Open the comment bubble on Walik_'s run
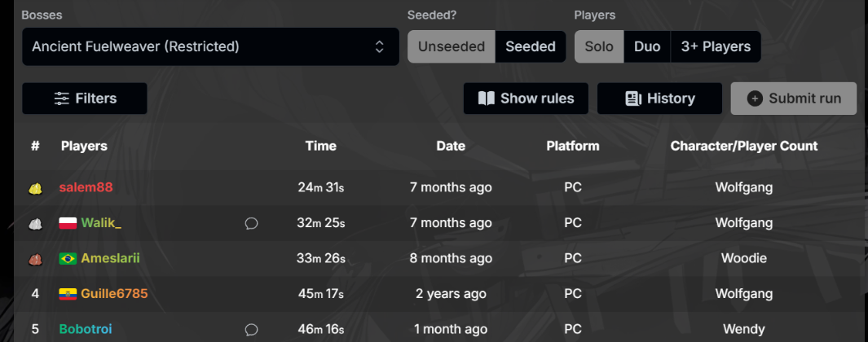The height and width of the screenshot is (342, 868). pyautogui.click(x=251, y=223)
